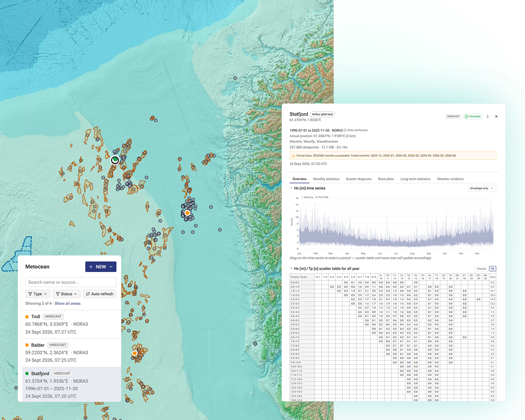Click the green Fetched status badge
This screenshot has width=525, height=420.
click(473, 116)
